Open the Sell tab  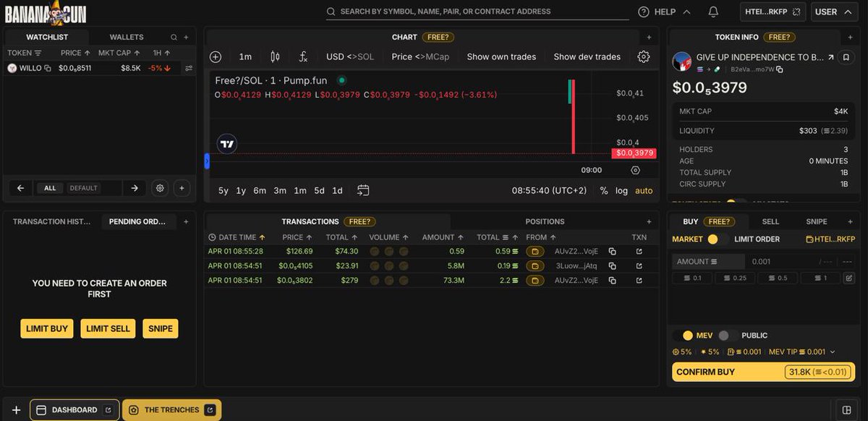[x=770, y=221]
